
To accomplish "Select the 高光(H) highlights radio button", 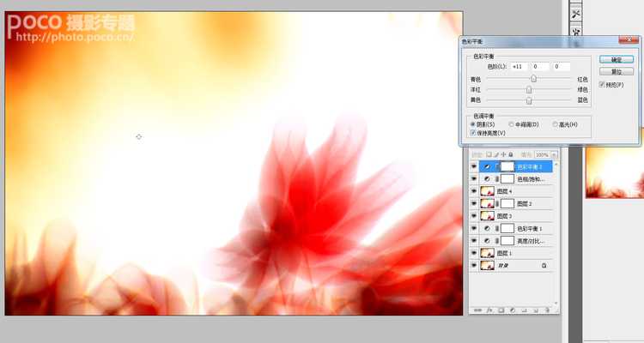I will coord(555,124).
